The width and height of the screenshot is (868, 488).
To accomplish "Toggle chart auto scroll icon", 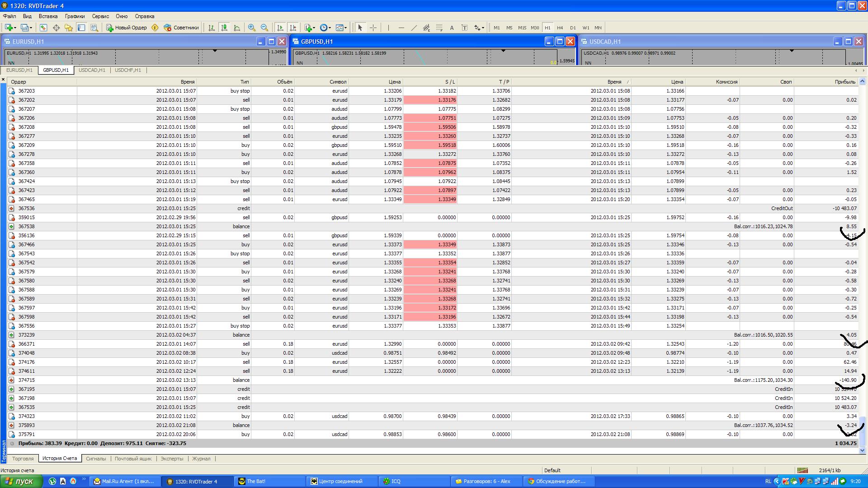I will click(280, 28).
